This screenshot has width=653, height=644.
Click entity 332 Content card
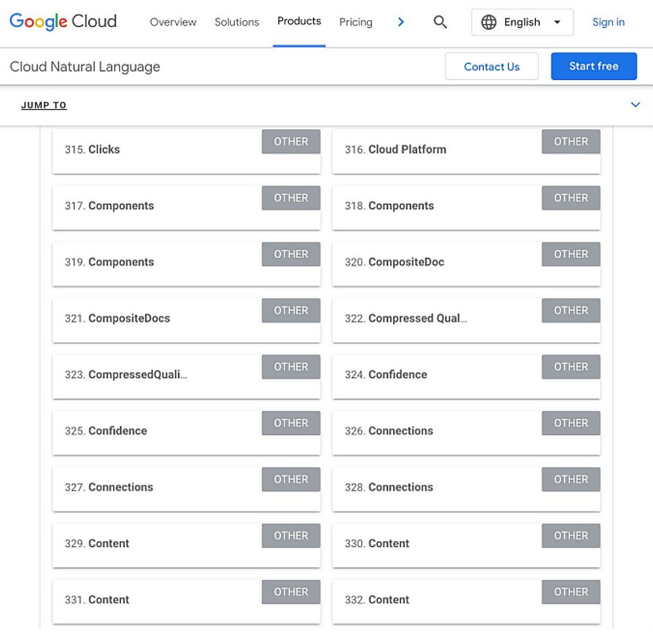(x=466, y=600)
